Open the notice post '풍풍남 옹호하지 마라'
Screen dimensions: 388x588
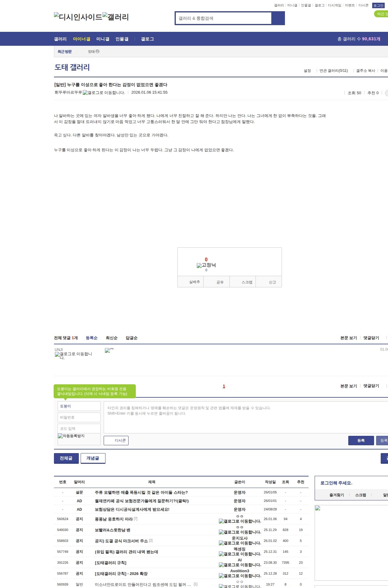click(114, 519)
